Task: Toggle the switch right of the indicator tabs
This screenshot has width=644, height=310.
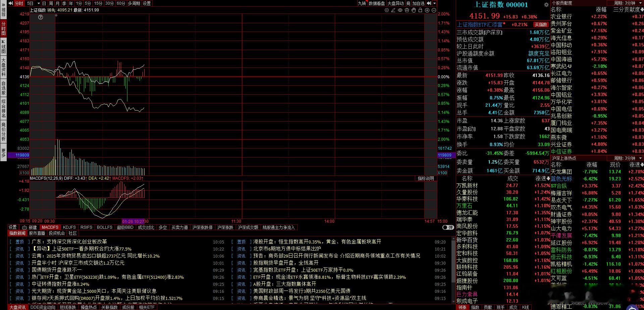Action: 448,227
